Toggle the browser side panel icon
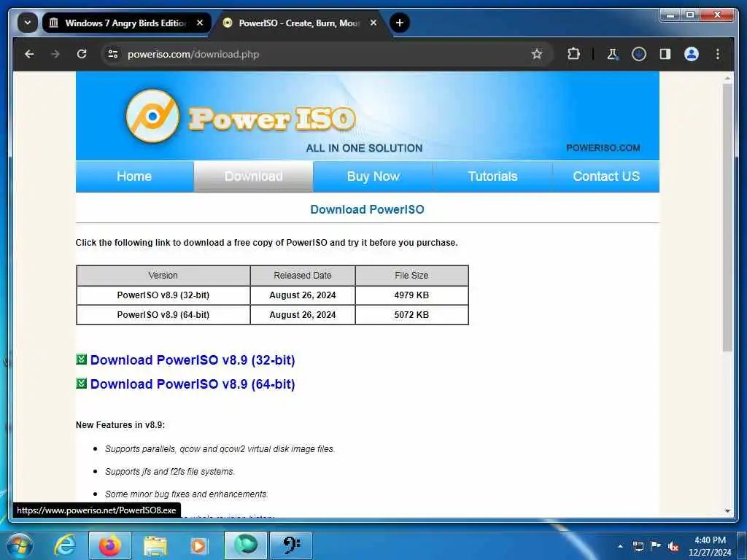 (665, 54)
